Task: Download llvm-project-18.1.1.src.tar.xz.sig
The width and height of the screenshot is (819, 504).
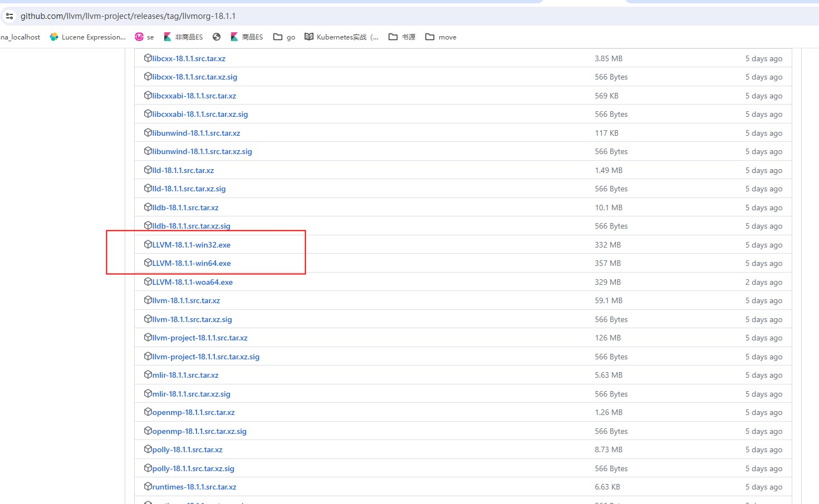Action: point(206,357)
